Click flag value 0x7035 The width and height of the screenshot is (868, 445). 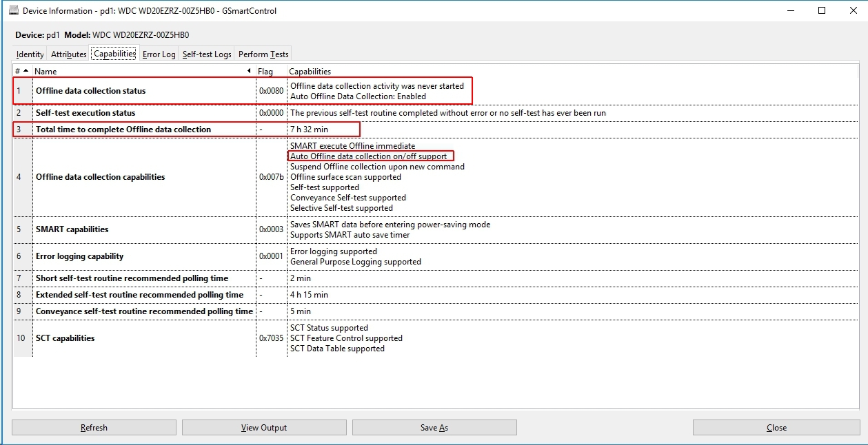click(x=271, y=338)
